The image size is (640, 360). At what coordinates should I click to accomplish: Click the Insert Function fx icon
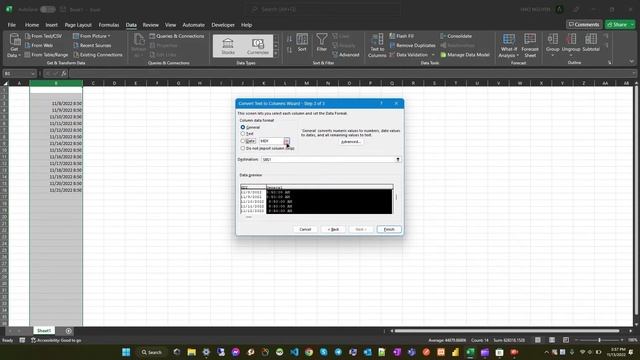pos(64,74)
